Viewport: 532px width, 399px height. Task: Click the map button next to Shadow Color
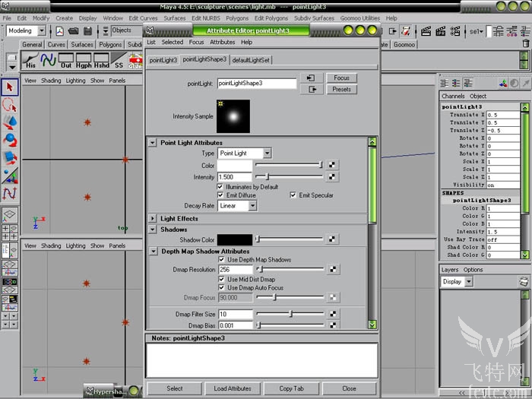pyautogui.click(x=332, y=239)
